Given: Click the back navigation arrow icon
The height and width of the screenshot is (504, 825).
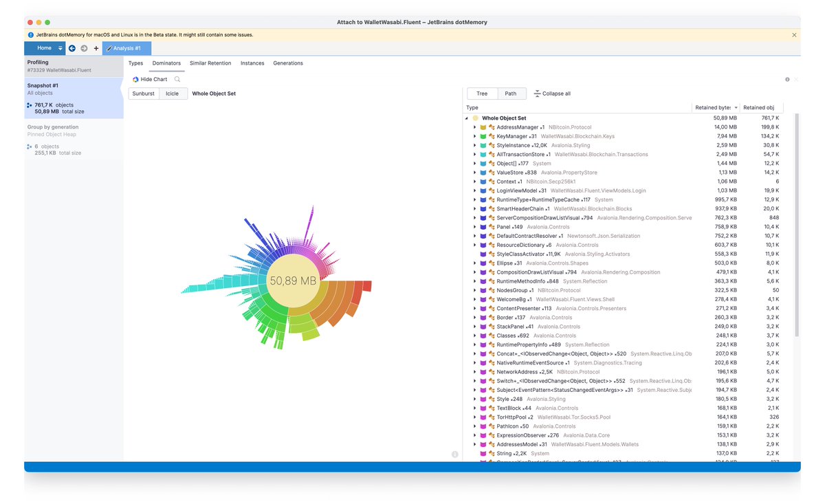Looking at the screenshot, I should tap(72, 48).
